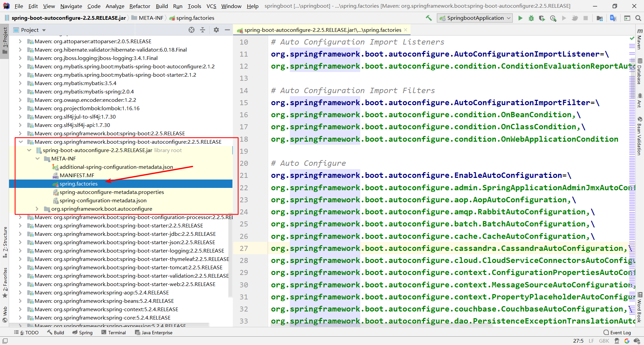The width and height of the screenshot is (644, 345).
Task: Select additional-spring-configuration-metadata.json in tree
Action: (x=116, y=167)
